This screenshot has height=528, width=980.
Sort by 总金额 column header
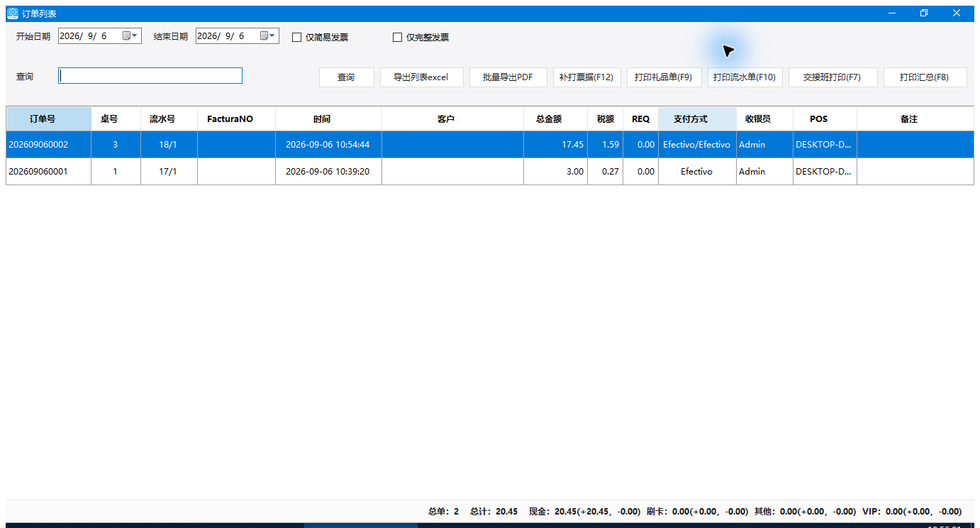tap(556, 119)
